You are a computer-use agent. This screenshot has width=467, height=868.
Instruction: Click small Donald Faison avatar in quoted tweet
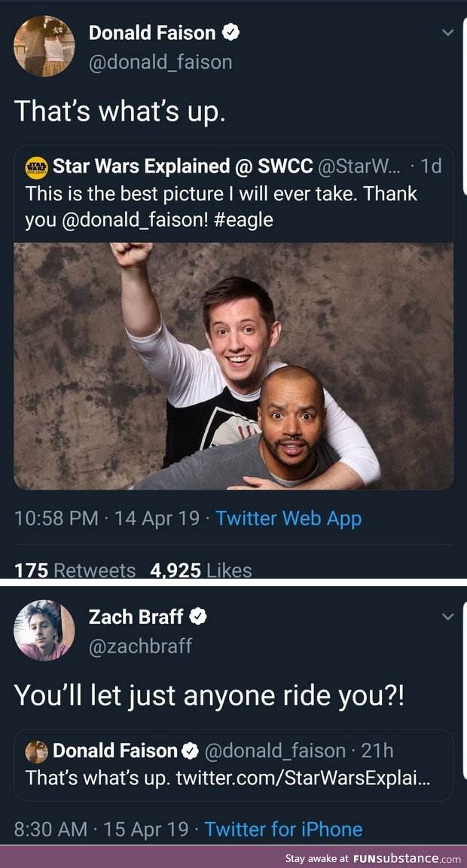pyautogui.click(x=36, y=752)
